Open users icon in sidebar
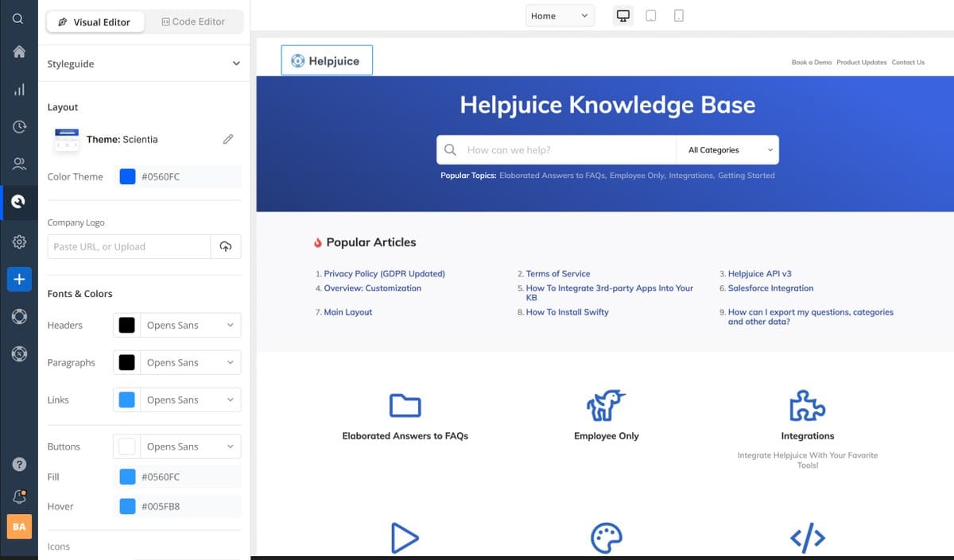Image resolution: width=954 pixels, height=560 pixels. (18, 164)
